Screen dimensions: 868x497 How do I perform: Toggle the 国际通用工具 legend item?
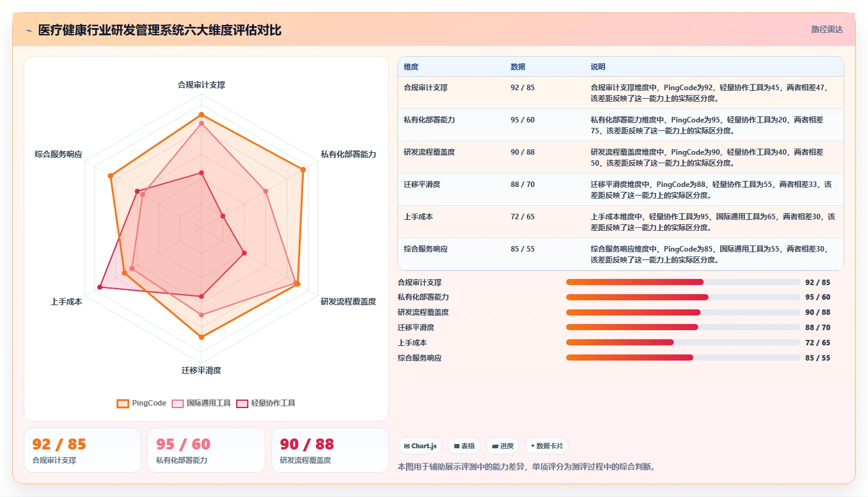[201, 403]
